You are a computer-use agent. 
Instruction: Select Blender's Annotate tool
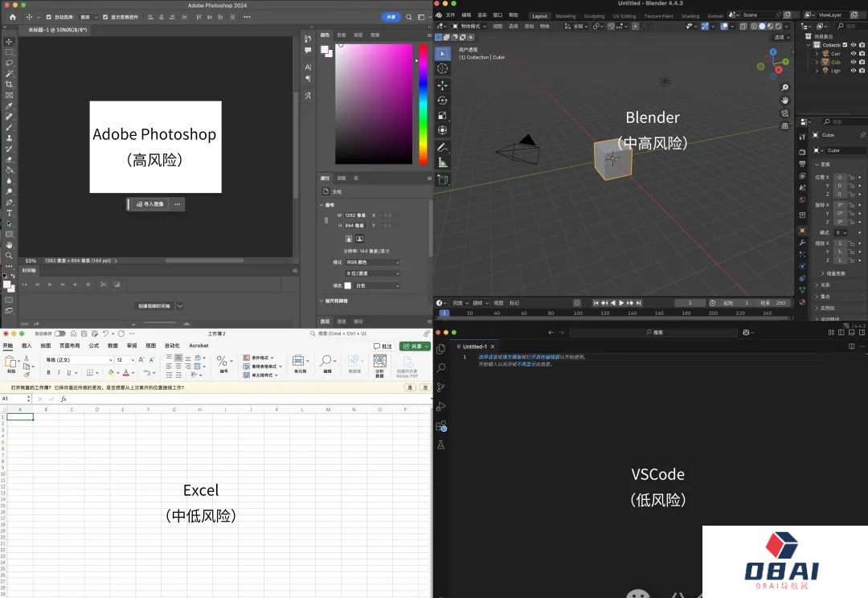pyautogui.click(x=442, y=147)
